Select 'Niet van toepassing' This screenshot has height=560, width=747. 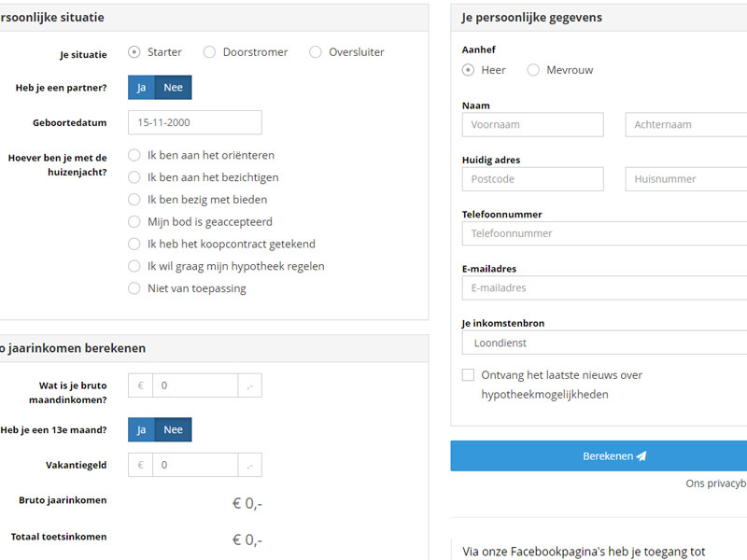click(x=134, y=287)
